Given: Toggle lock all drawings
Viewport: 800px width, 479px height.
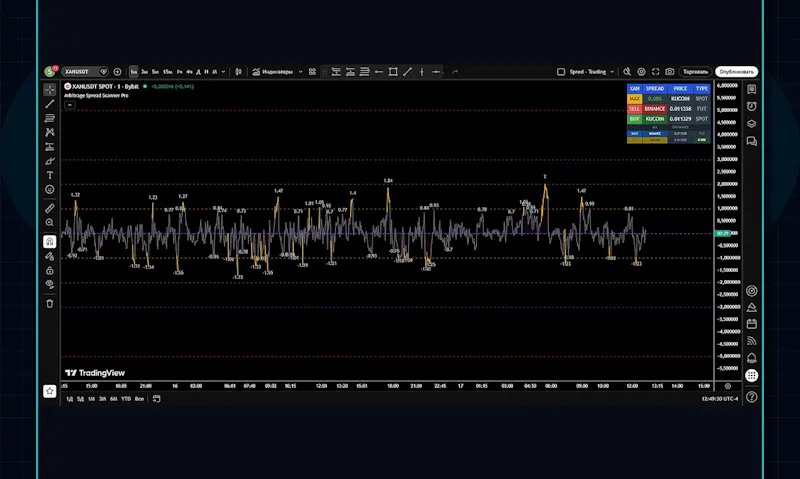Looking at the screenshot, I should tap(49, 270).
